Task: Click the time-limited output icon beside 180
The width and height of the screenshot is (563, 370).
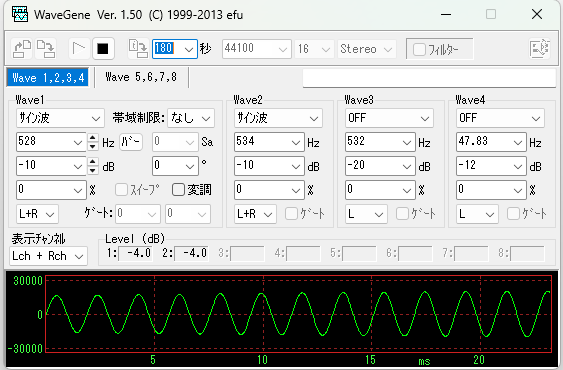Action: coord(139,48)
